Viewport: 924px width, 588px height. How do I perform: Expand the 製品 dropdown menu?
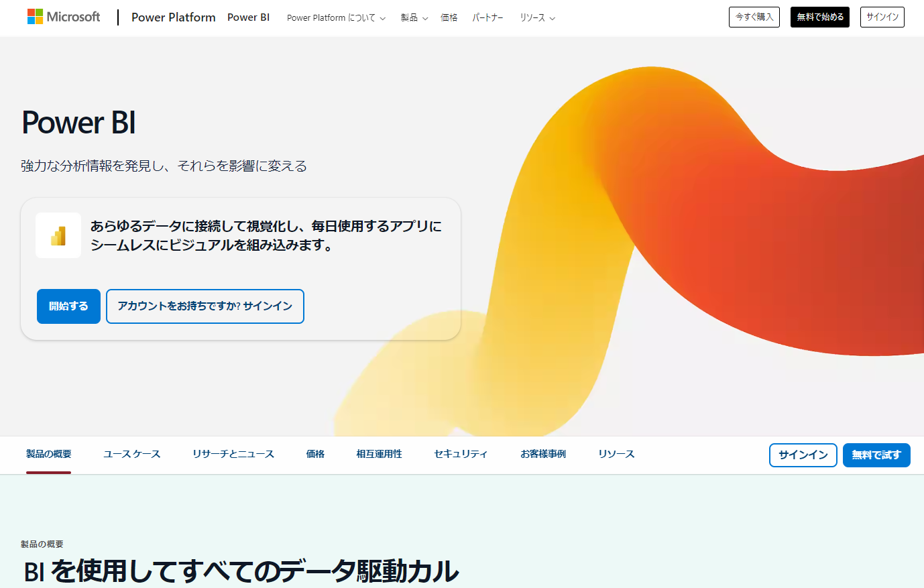(x=414, y=18)
